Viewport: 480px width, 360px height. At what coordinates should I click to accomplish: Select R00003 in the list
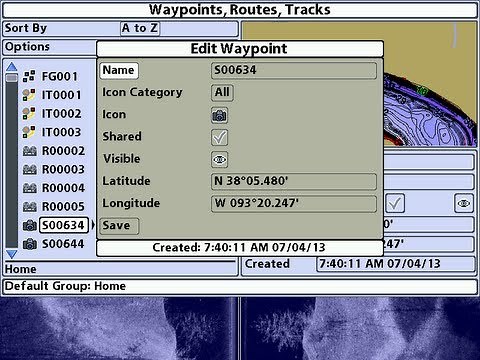tap(63, 170)
